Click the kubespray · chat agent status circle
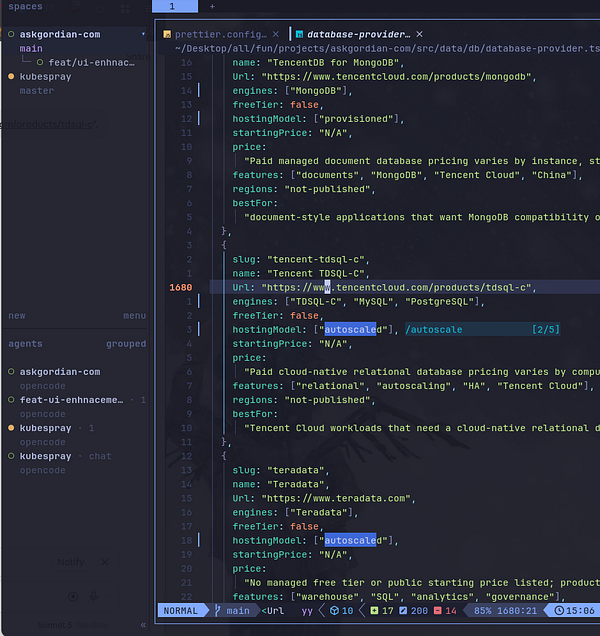600x636 pixels. point(11,456)
